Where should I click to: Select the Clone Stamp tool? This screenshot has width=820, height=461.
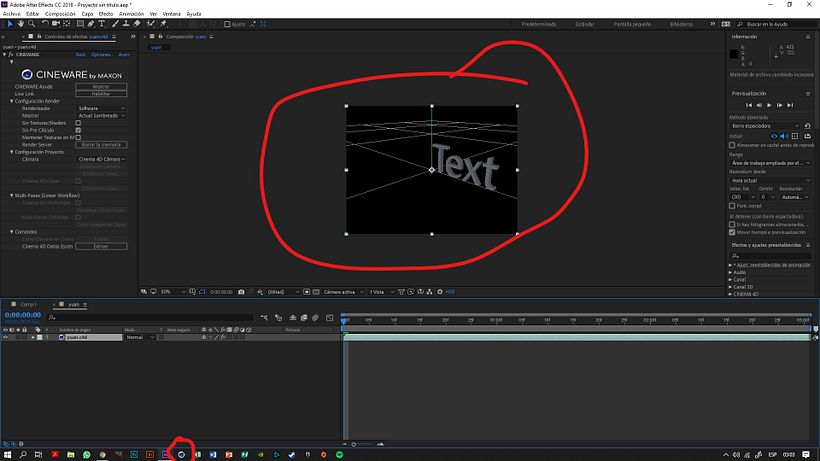click(x=126, y=24)
